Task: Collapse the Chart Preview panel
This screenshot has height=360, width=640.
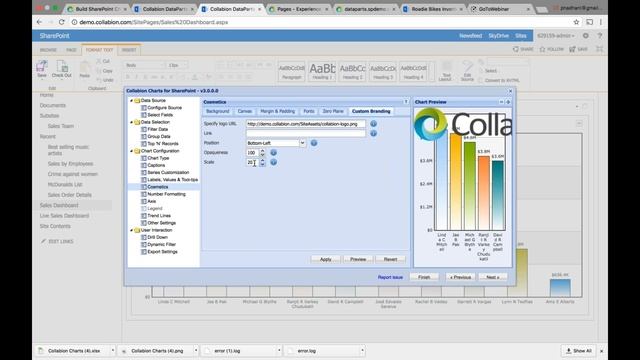Action: point(501,102)
